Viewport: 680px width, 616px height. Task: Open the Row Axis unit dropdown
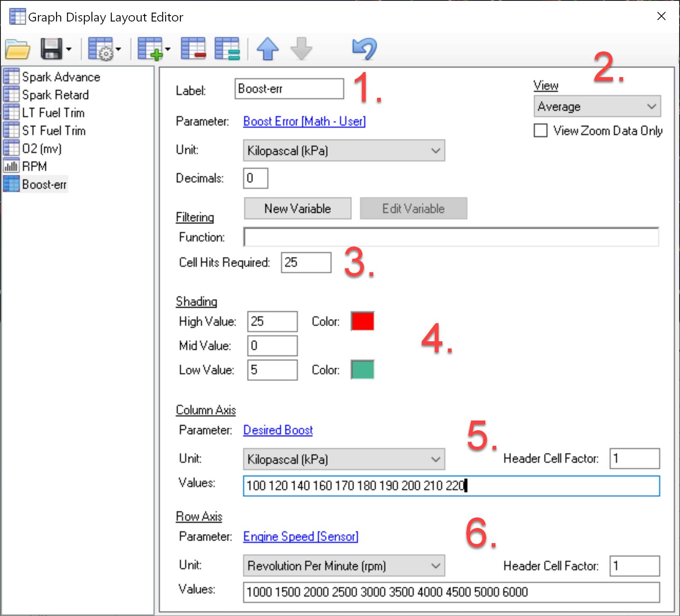pyautogui.click(x=436, y=566)
